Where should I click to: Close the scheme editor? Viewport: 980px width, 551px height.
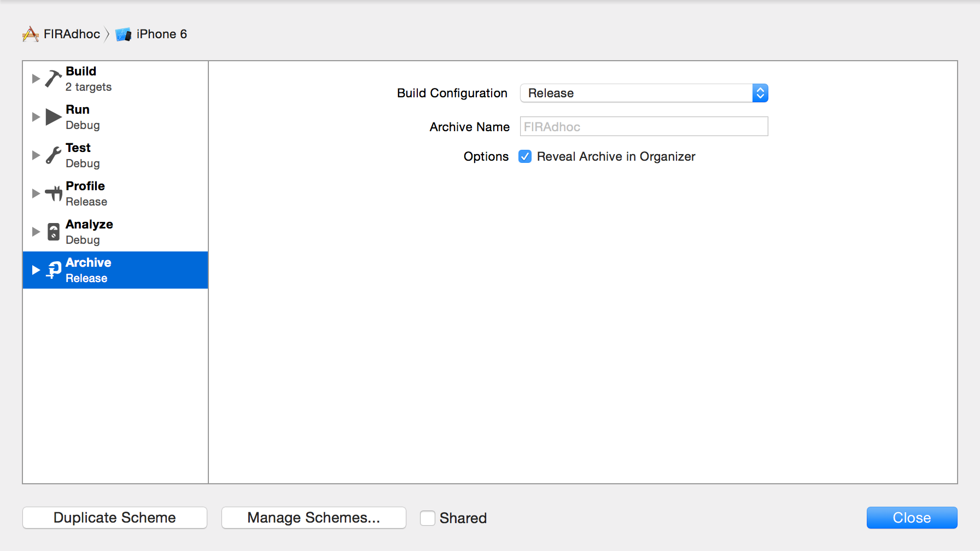(912, 518)
